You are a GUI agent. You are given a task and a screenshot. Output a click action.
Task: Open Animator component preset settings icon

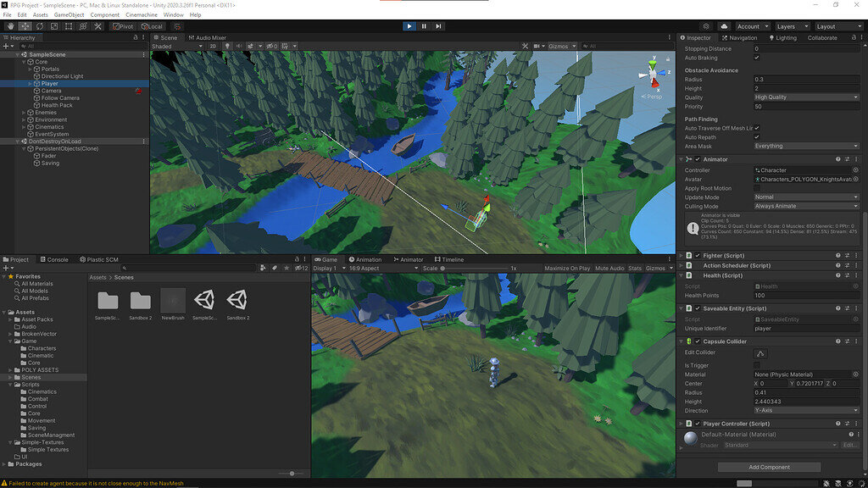(x=847, y=159)
